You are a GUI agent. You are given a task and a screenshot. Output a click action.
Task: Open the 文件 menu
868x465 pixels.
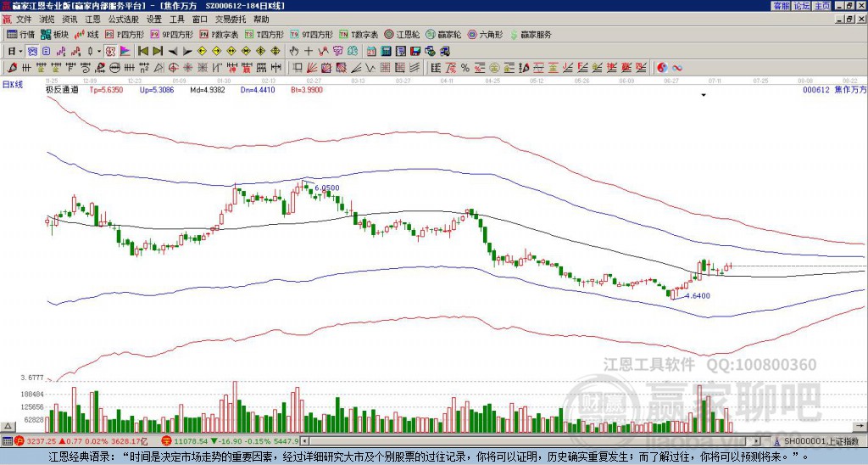pos(24,20)
